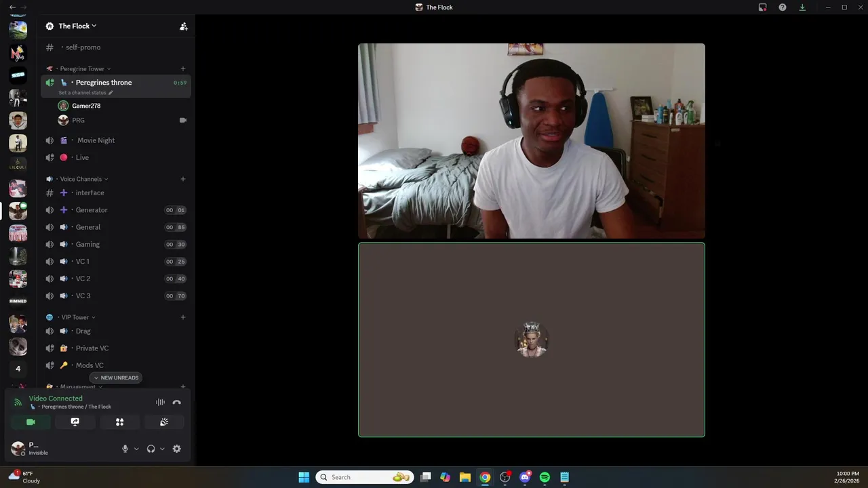Create channel in VIP Tower category
Image resolution: width=868 pixels, height=488 pixels.
(183, 317)
